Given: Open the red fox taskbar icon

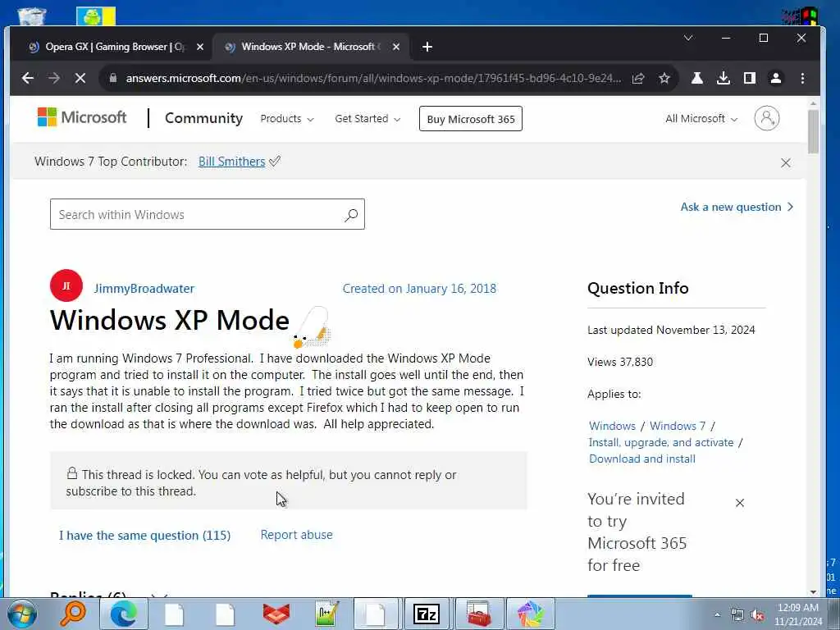Looking at the screenshot, I should [x=276, y=614].
